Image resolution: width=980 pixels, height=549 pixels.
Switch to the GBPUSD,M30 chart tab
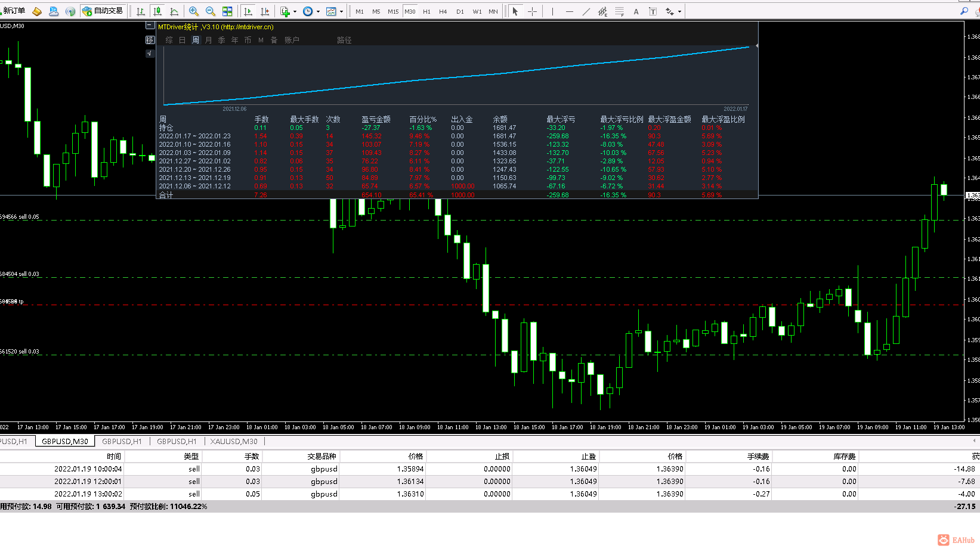[x=65, y=442]
